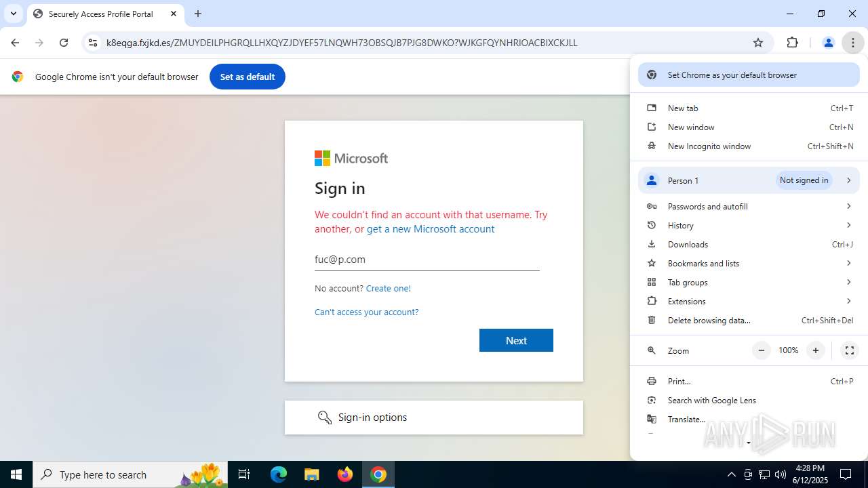Click the Not signed in badge
Image resolution: width=868 pixels, height=488 pixels.
pyautogui.click(x=804, y=180)
